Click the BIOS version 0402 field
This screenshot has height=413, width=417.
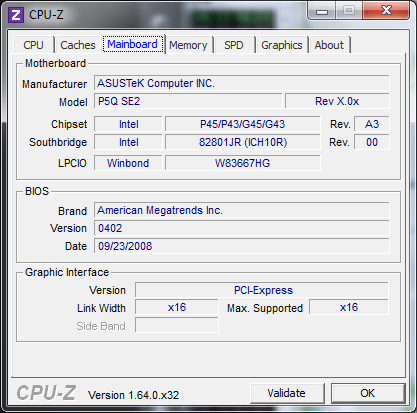pos(241,228)
